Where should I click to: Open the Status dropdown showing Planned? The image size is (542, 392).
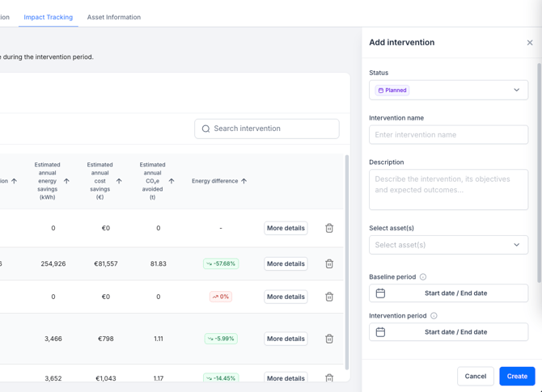[448, 91]
